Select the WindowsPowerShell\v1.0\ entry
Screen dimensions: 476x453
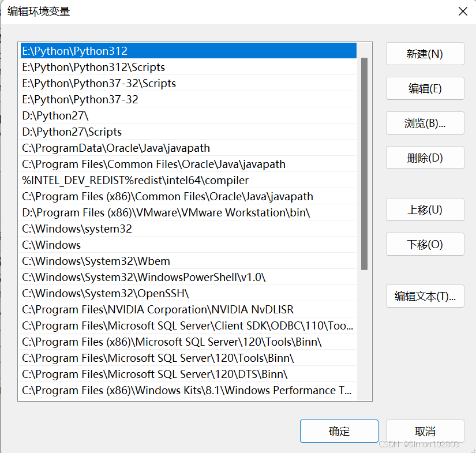click(189, 277)
